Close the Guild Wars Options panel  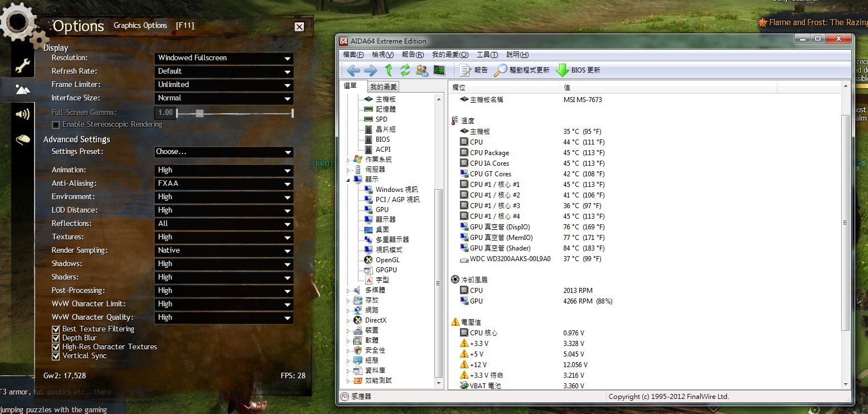pos(299,26)
